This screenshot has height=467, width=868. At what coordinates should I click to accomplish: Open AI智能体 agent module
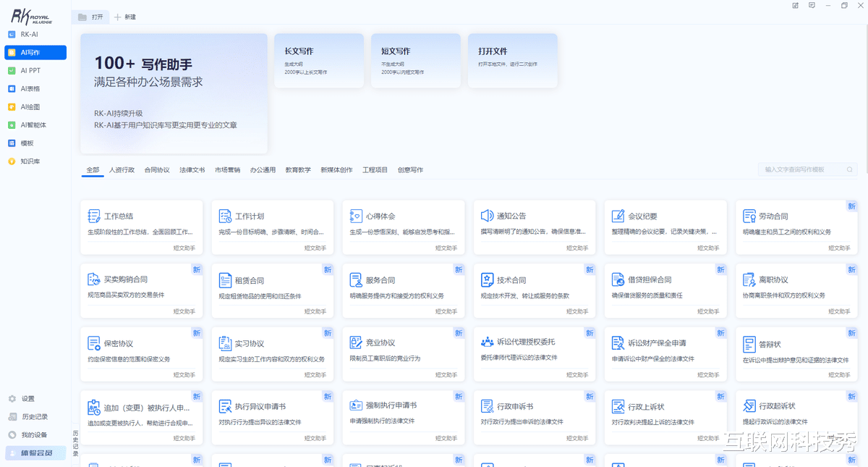(x=35, y=125)
